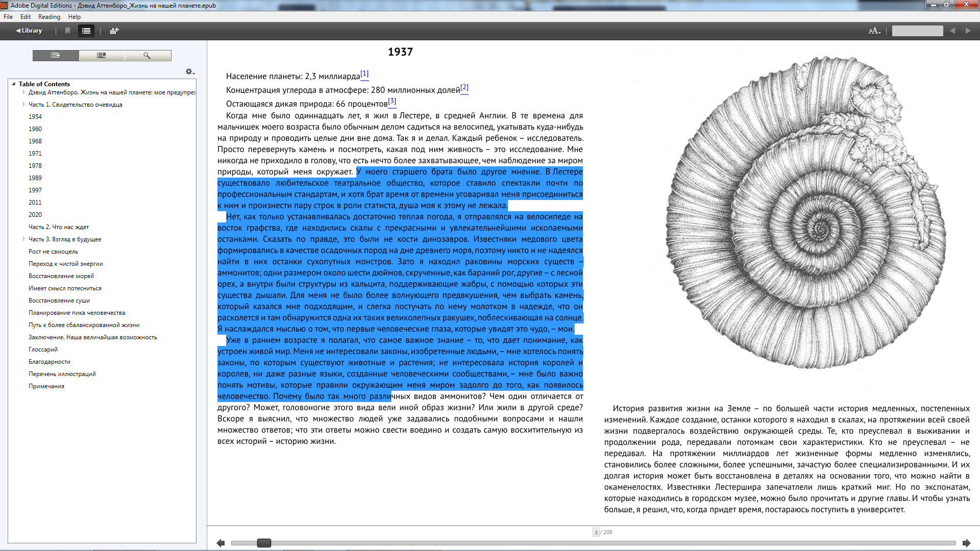The width and height of the screenshot is (980, 551).
Task: Open the Edit menu
Action: 26,17
